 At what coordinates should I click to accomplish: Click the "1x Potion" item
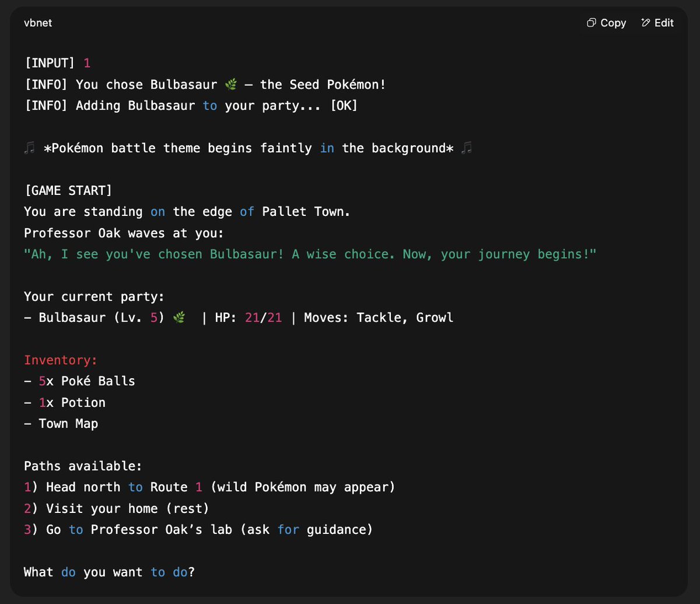(65, 403)
